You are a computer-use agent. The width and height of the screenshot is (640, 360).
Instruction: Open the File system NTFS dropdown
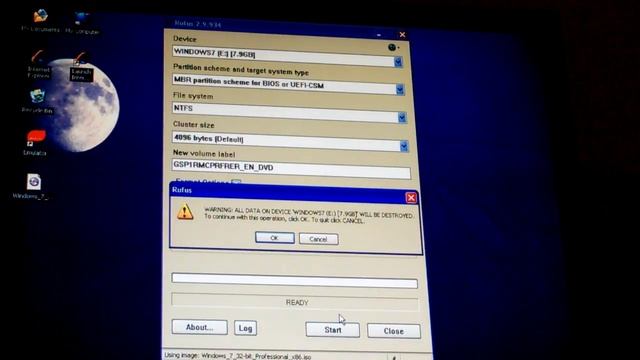402,118
